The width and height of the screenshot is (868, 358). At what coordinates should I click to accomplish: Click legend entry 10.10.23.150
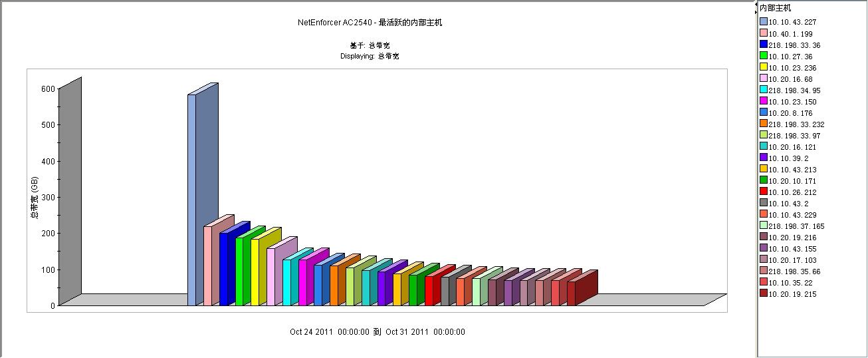pos(792,102)
